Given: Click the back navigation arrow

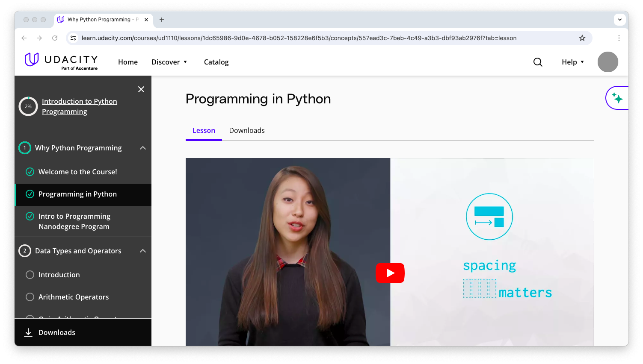Looking at the screenshot, I should 24,38.
